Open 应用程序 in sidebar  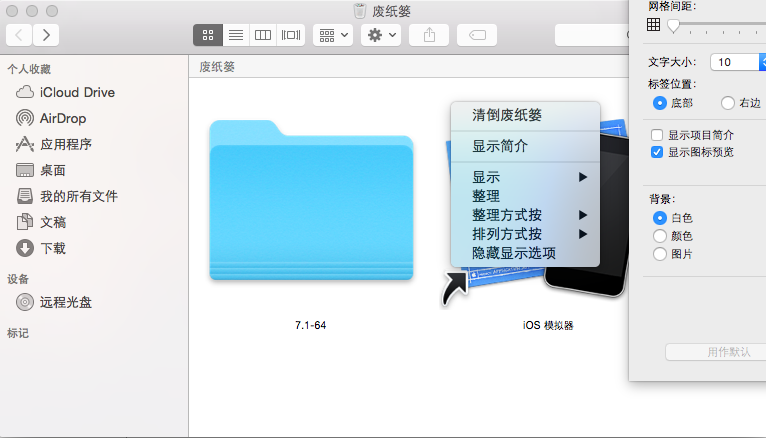click(54, 144)
